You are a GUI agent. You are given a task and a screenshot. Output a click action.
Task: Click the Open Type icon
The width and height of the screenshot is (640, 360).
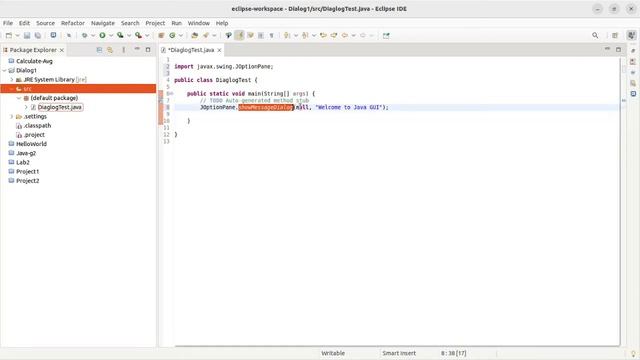click(195, 36)
